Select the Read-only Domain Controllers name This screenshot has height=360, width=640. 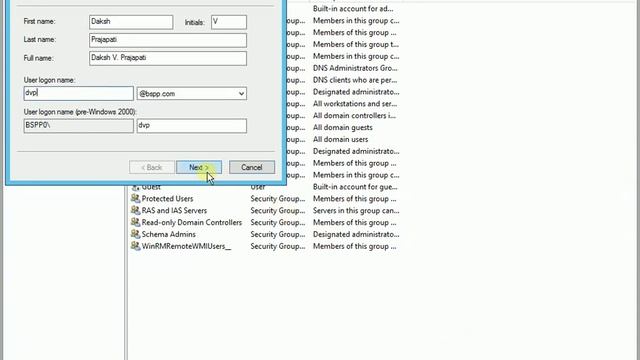192,222
